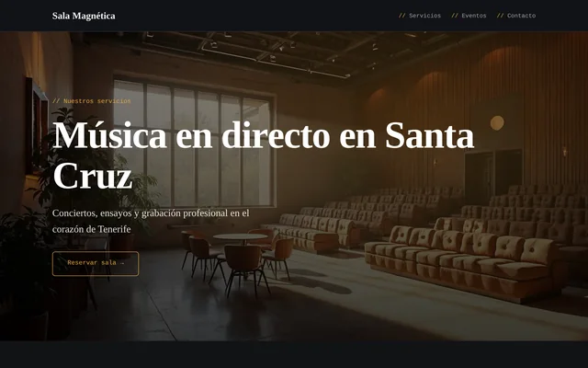
Task: Go to the Servicios nav link
Action: pyautogui.click(x=420, y=16)
